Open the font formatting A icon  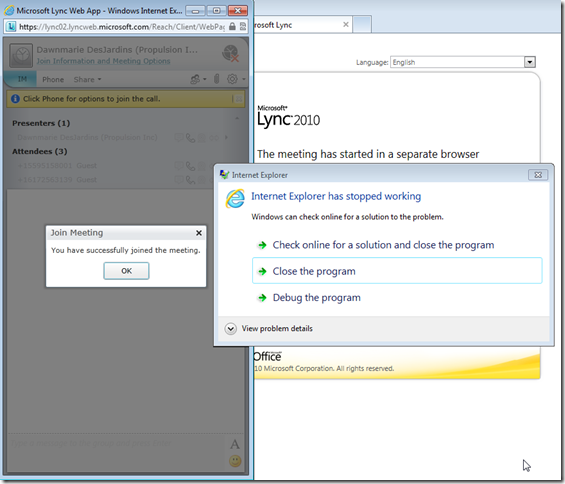click(x=235, y=444)
